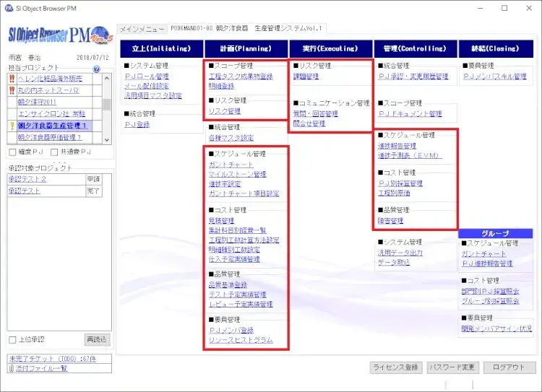Toggle the 確度PJ checkbox
The image size is (542, 392).
pyautogui.click(x=12, y=152)
